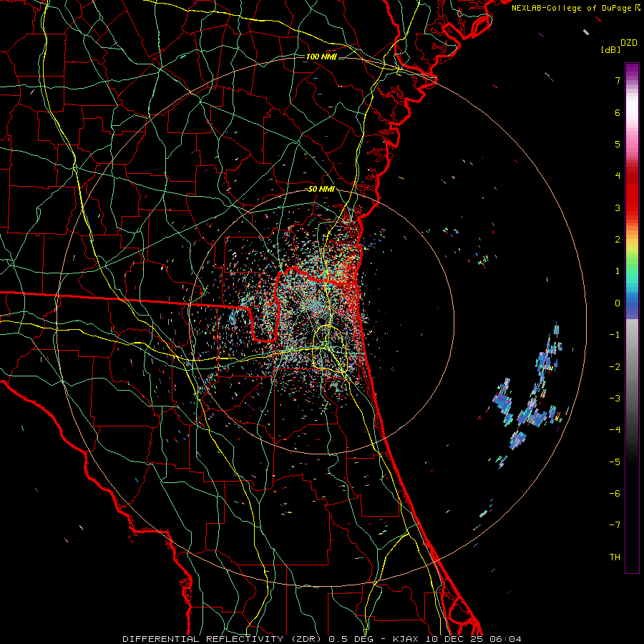The width and height of the screenshot is (644, 644).
Task: Click the 06:04 timestamp in the caption
Action: coord(506,639)
